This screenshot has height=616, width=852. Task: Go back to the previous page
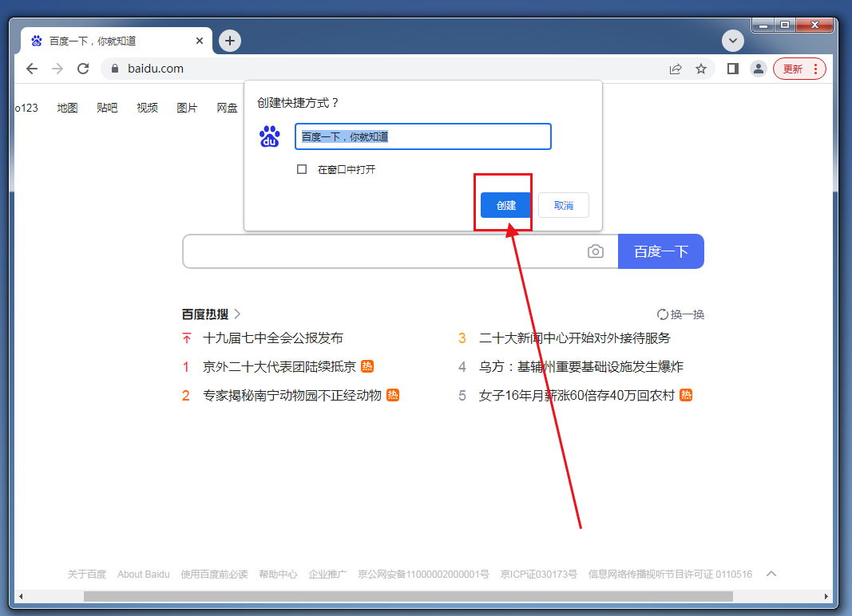[32, 69]
